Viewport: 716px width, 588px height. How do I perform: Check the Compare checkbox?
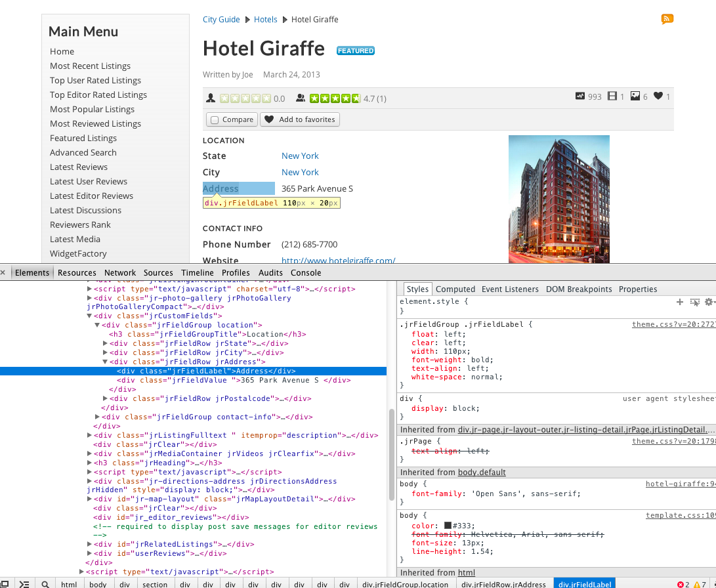(215, 120)
